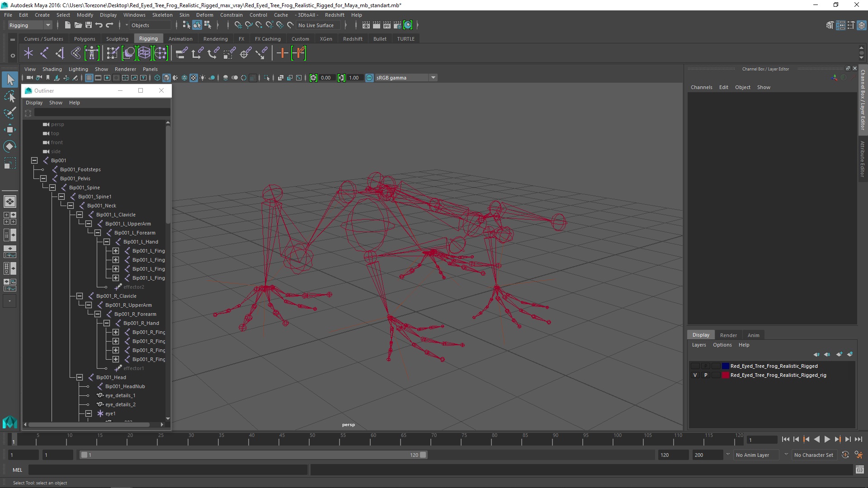The height and width of the screenshot is (488, 868).
Task: Click the MEL command line input field
Action: pos(168,470)
